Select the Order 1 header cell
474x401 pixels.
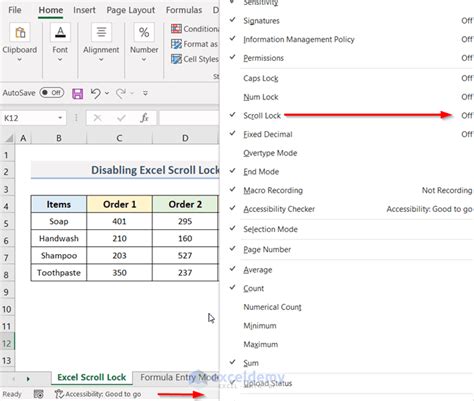119,204
